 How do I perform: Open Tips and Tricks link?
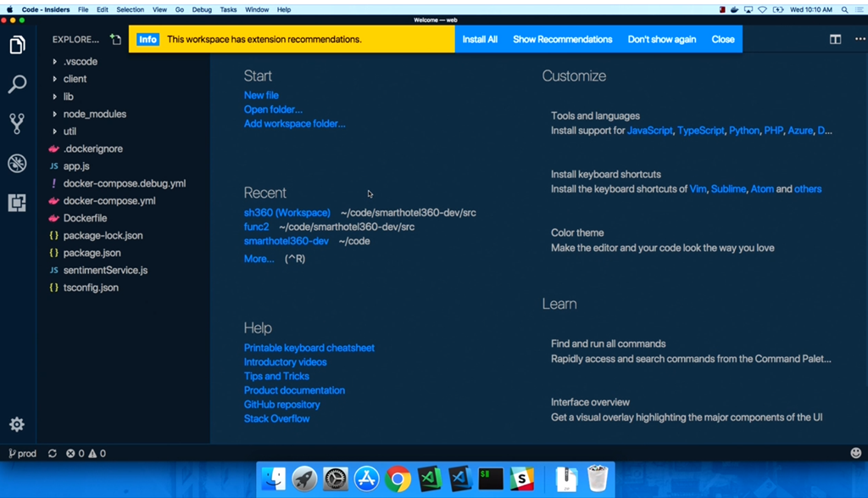point(276,376)
